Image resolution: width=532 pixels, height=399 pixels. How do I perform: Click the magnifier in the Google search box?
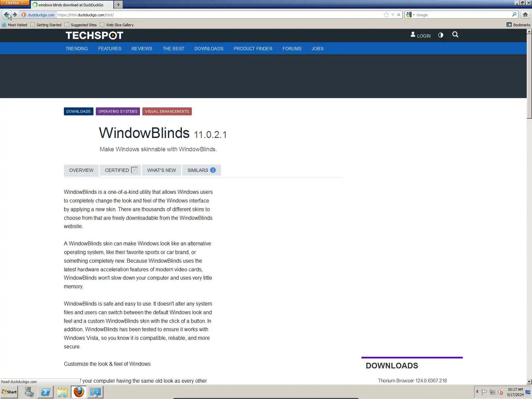514,15
